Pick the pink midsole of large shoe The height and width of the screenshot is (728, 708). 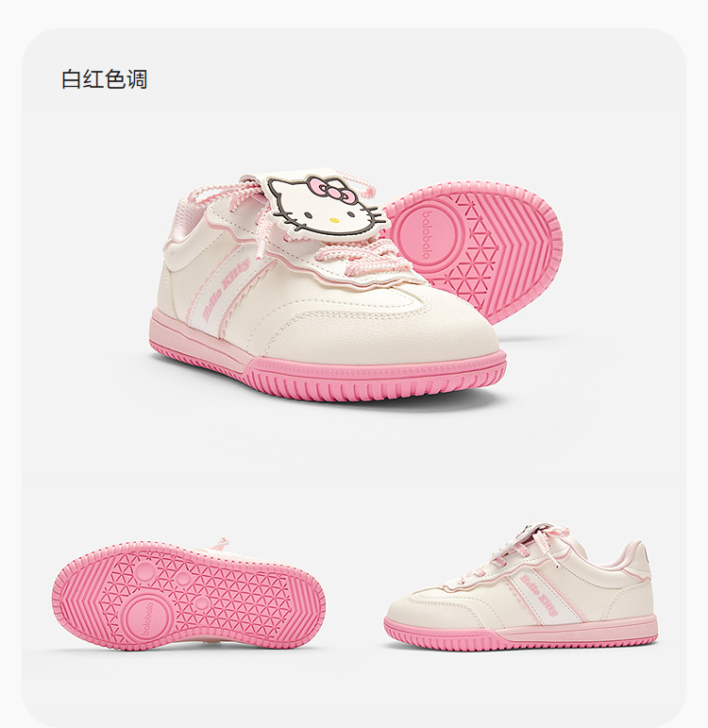pos(325,371)
